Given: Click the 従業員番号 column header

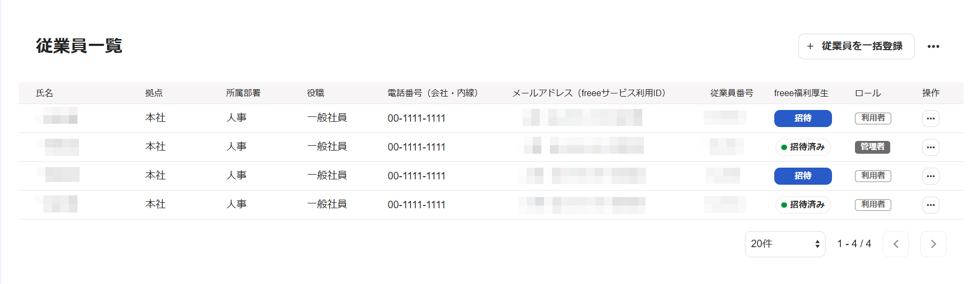Looking at the screenshot, I should [x=732, y=93].
